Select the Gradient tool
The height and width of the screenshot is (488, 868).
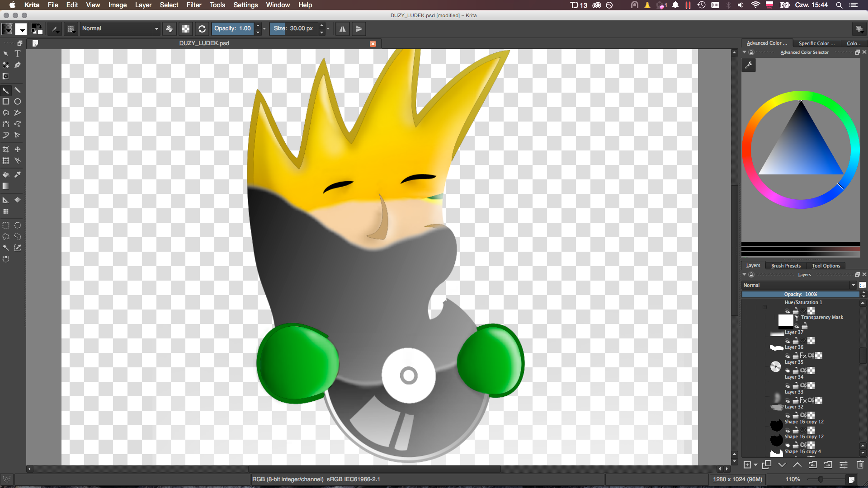[x=6, y=186]
